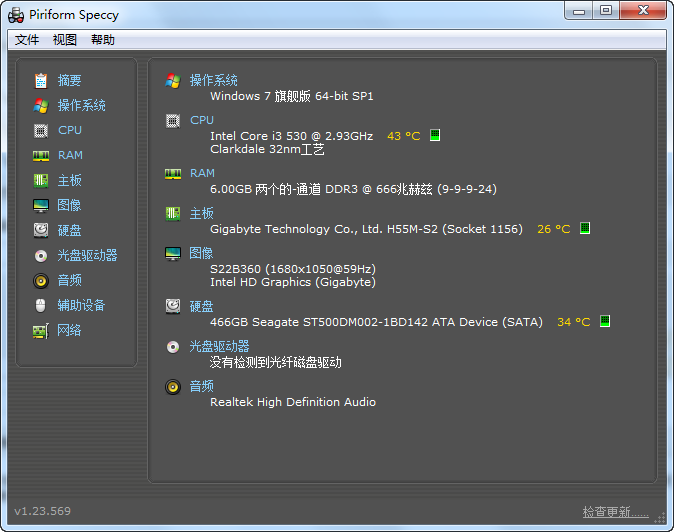
Task: Open the 视图 menu
Action: click(64, 40)
